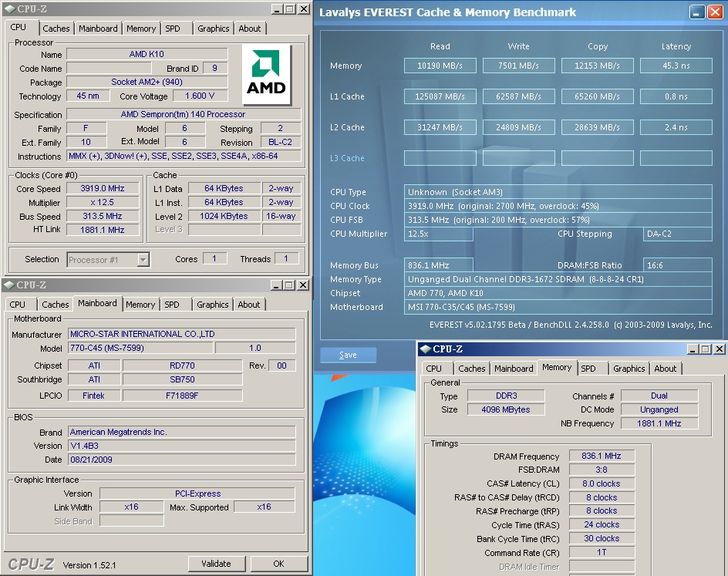The height and width of the screenshot is (576, 728).
Task: Click EVEREST Motherboard MSI 770-C35/C45 row
Action: [558, 307]
